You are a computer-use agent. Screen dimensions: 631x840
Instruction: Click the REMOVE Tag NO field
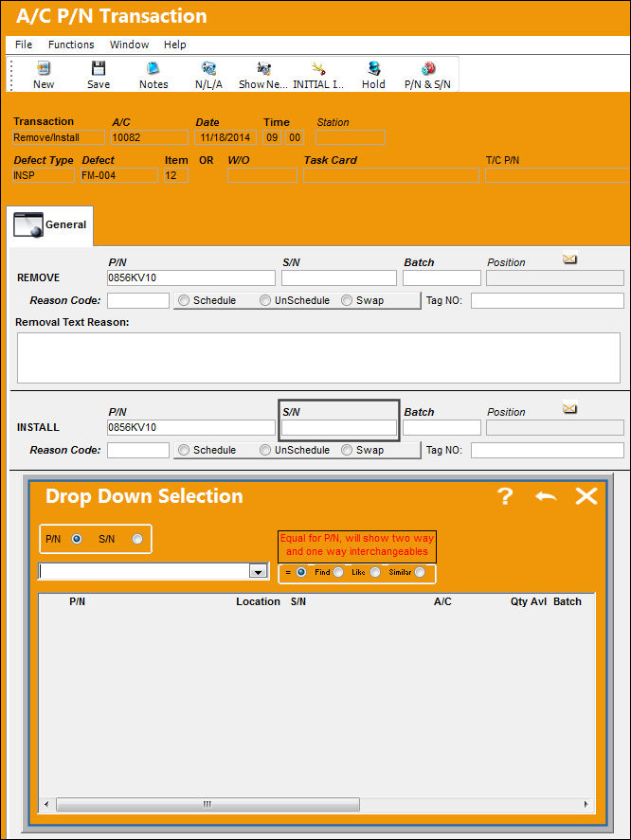point(548,300)
